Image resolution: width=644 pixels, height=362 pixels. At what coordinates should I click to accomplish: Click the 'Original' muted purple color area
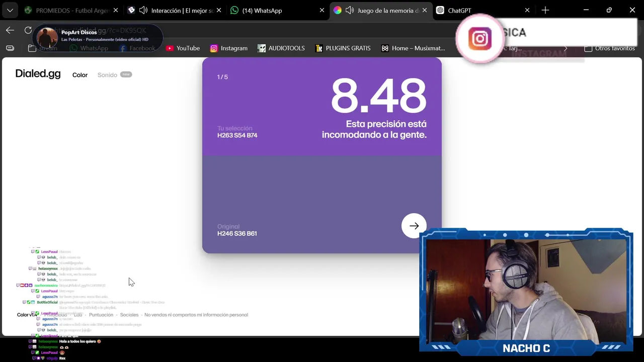coord(322,204)
